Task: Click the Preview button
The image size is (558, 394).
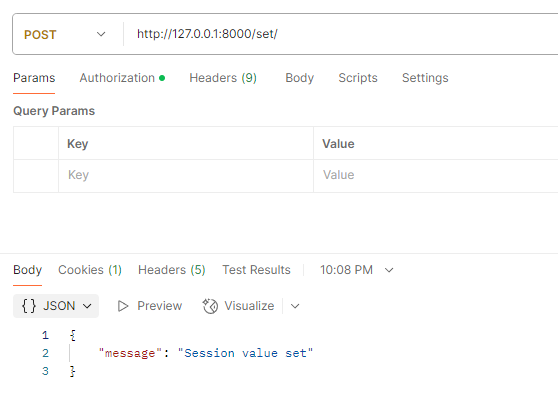Action: 150,306
